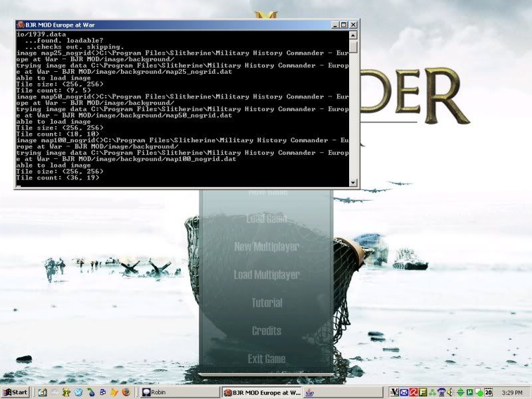Click the orange-yellow Quick Launch icon beside Firefox

(x=114, y=392)
